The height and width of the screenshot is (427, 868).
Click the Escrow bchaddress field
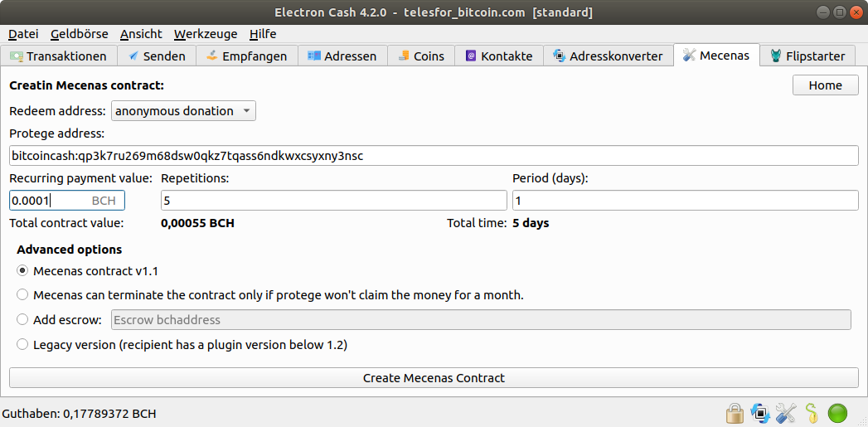tap(481, 319)
